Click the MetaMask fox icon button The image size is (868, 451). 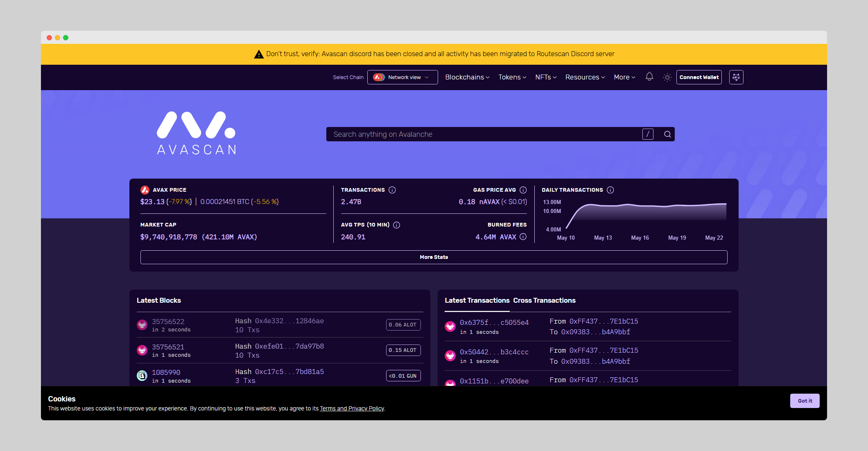tap(736, 77)
